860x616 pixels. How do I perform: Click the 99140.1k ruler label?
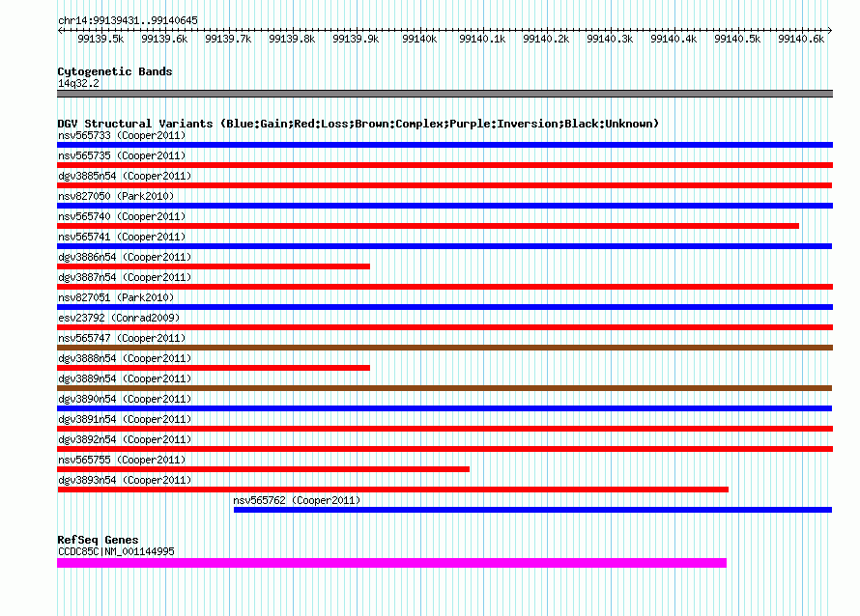coord(482,39)
